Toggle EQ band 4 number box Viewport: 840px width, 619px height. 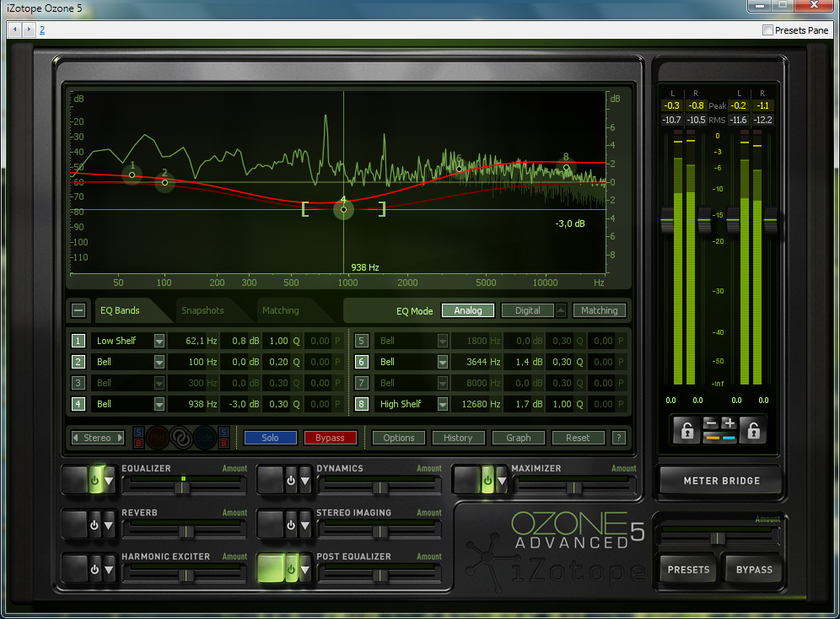78,404
